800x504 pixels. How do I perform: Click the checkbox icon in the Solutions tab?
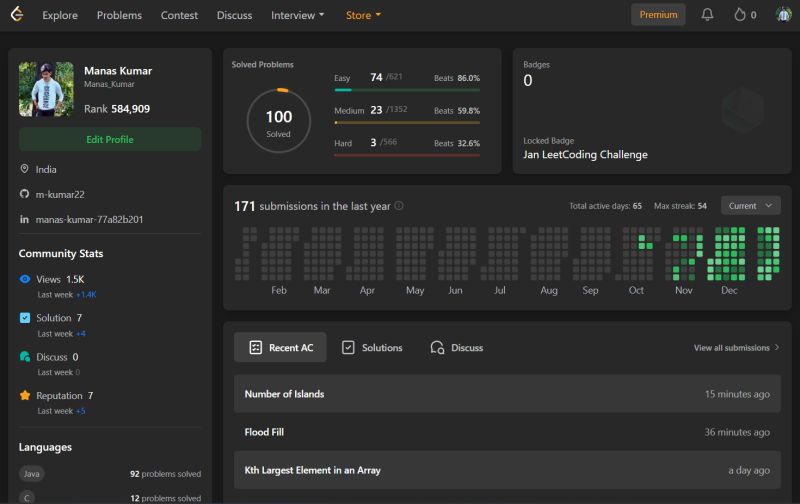pyautogui.click(x=348, y=347)
